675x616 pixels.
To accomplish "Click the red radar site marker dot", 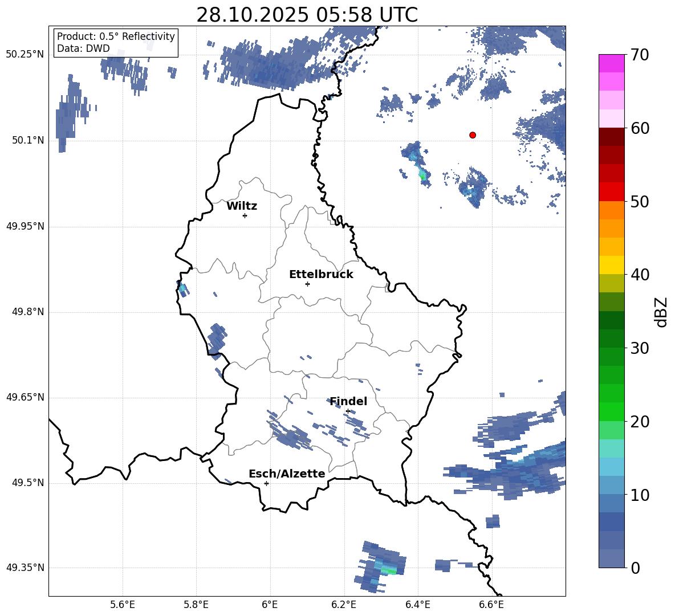I will coord(473,135).
